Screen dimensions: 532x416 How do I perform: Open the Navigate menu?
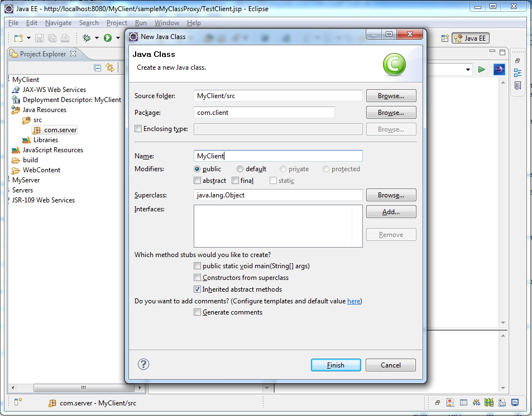click(x=59, y=23)
